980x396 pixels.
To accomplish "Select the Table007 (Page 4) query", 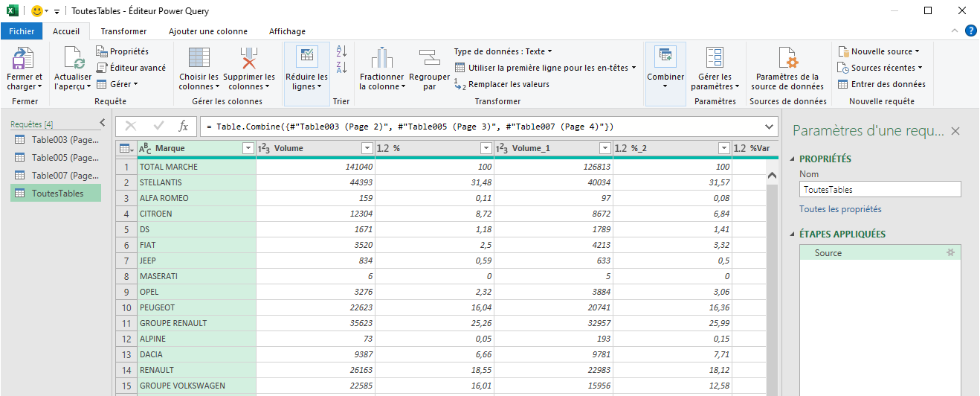I will point(57,176).
